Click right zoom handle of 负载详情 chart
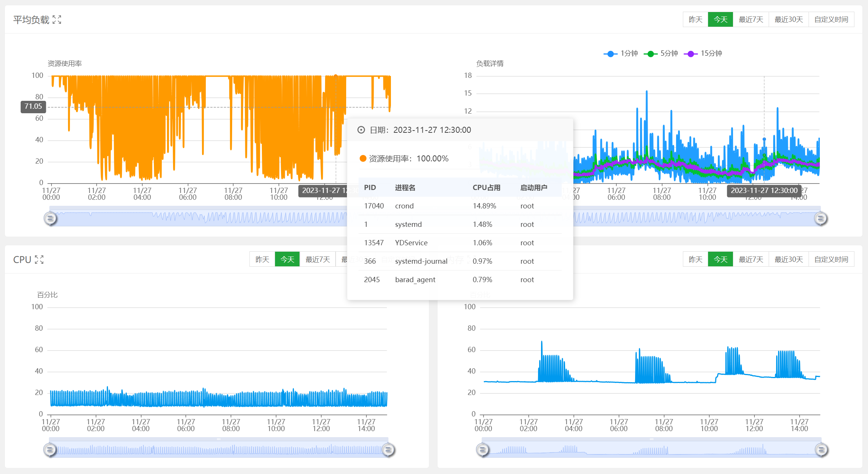 (821, 218)
